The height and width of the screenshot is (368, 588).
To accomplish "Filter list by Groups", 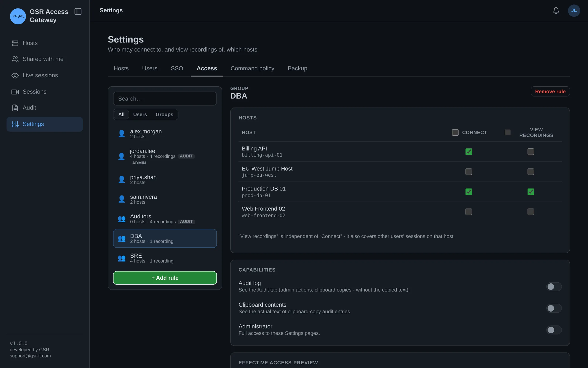I will 164,115.
